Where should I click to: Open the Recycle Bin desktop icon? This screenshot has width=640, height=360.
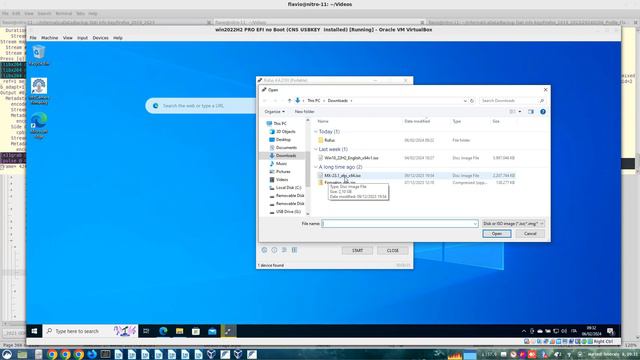coord(39,55)
